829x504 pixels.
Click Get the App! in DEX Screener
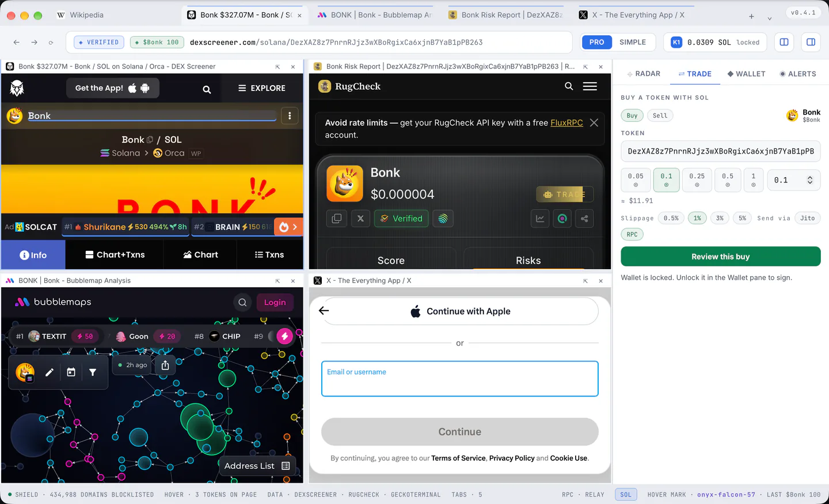(x=112, y=88)
